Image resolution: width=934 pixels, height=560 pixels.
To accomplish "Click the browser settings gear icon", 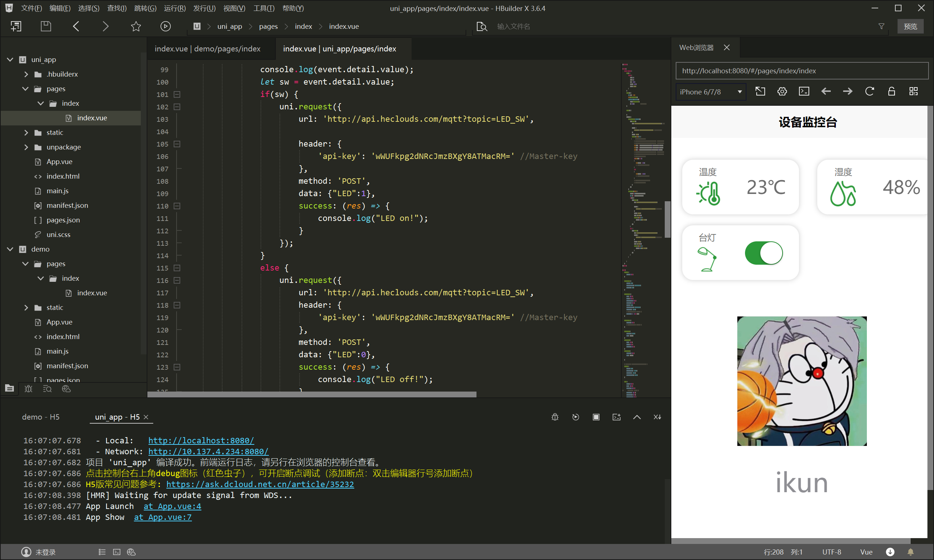I will [x=782, y=91].
